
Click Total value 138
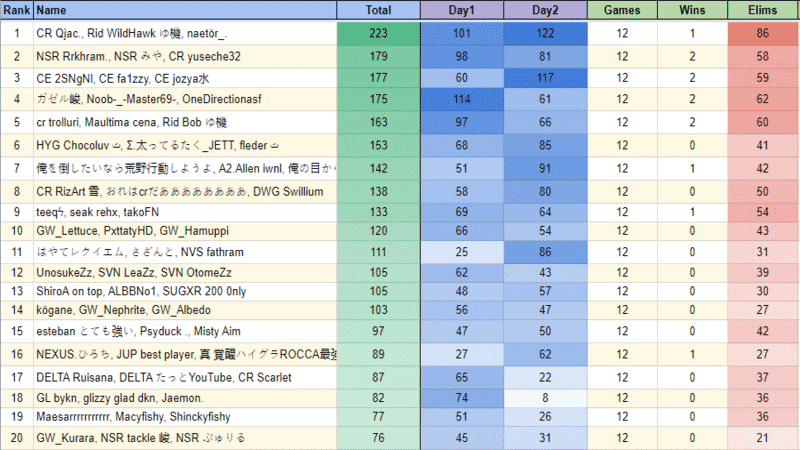click(x=378, y=192)
